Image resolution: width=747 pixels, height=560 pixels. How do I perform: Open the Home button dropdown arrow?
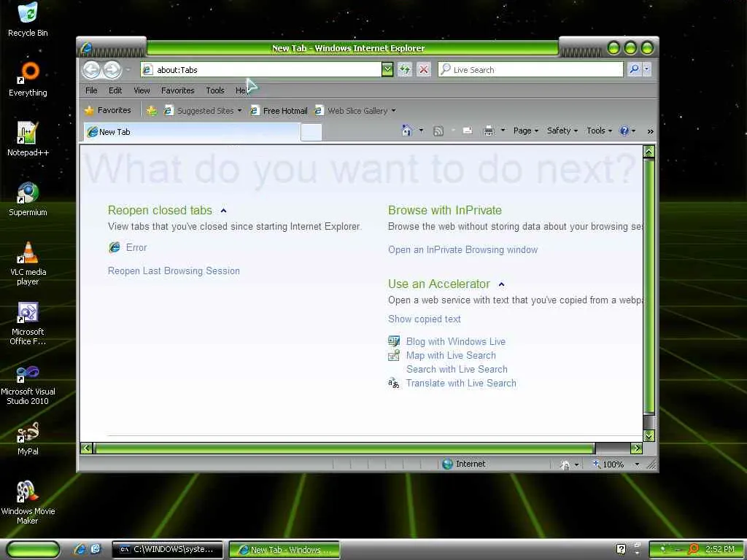421,131
